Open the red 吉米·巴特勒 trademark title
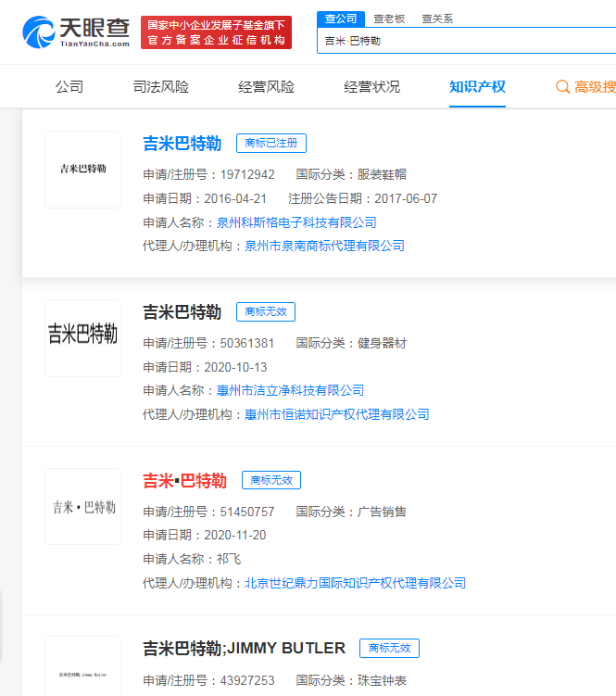Image resolution: width=616 pixels, height=696 pixels. point(184,481)
